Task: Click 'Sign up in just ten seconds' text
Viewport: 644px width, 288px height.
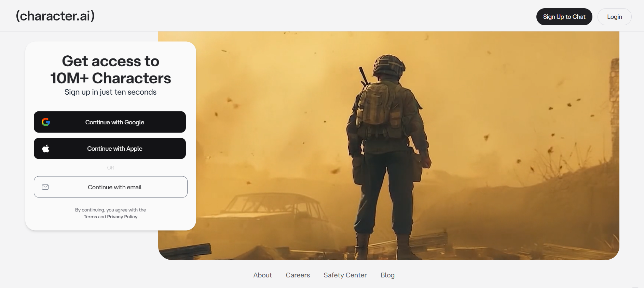Action: click(x=111, y=92)
